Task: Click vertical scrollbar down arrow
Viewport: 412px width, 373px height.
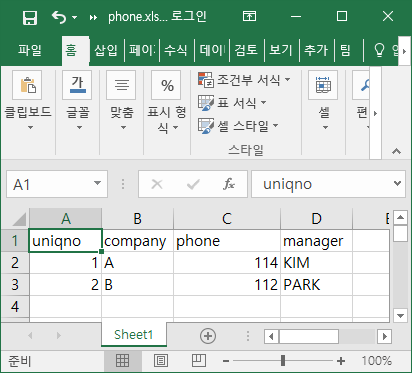Action: pyautogui.click(x=400, y=315)
